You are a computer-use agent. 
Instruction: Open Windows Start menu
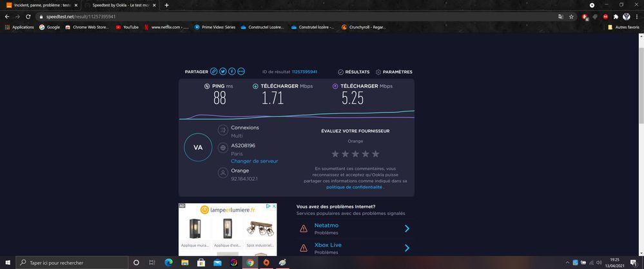click(7, 263)
